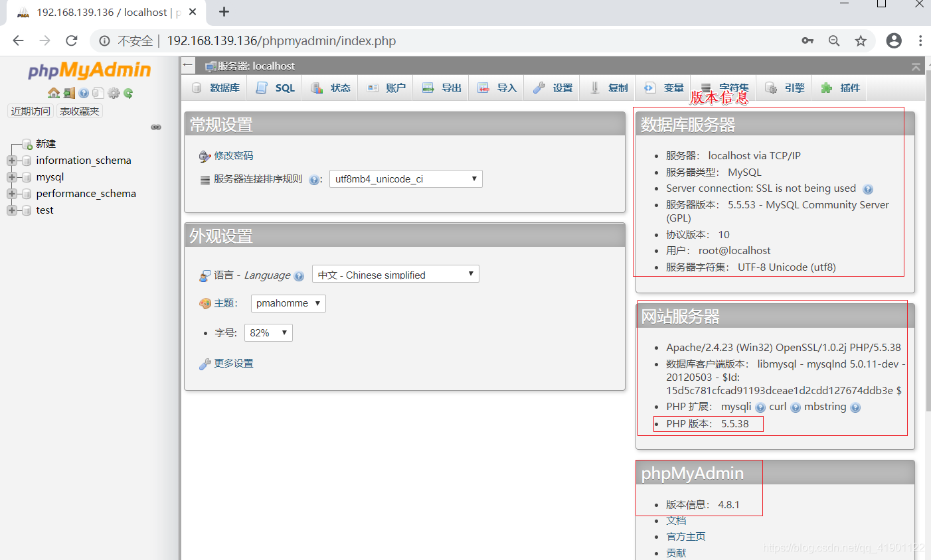Open the 导入 tab
Screen dimensions: 931x560
tap(497, 88)
